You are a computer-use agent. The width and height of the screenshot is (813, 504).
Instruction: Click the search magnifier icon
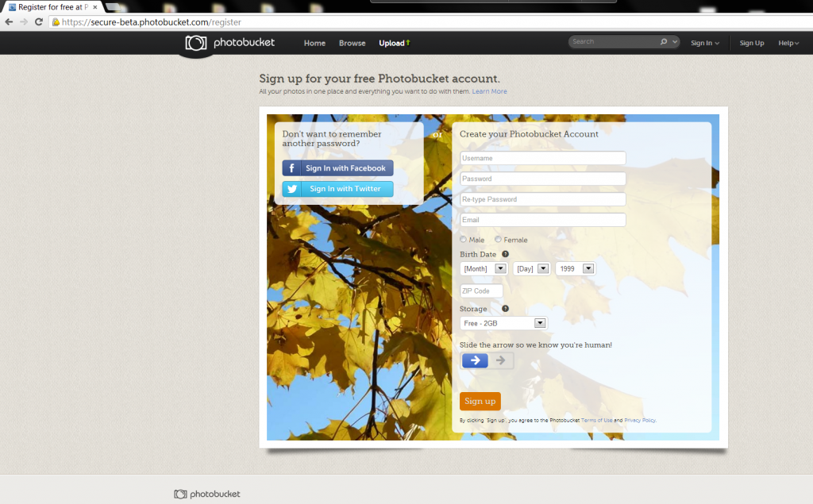pyautogui.click(x=664, y=41)
